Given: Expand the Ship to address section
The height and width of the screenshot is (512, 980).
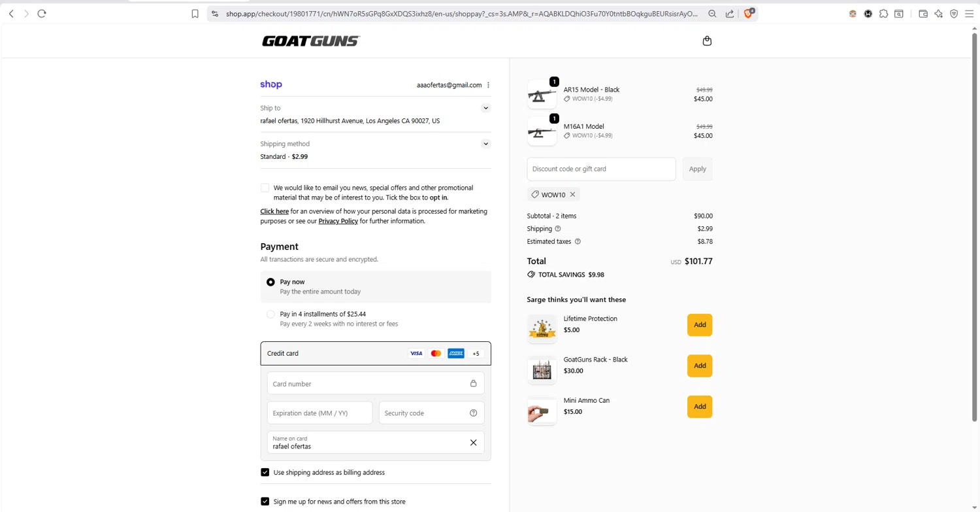Looking at the screenshot, I should (485, 108).
